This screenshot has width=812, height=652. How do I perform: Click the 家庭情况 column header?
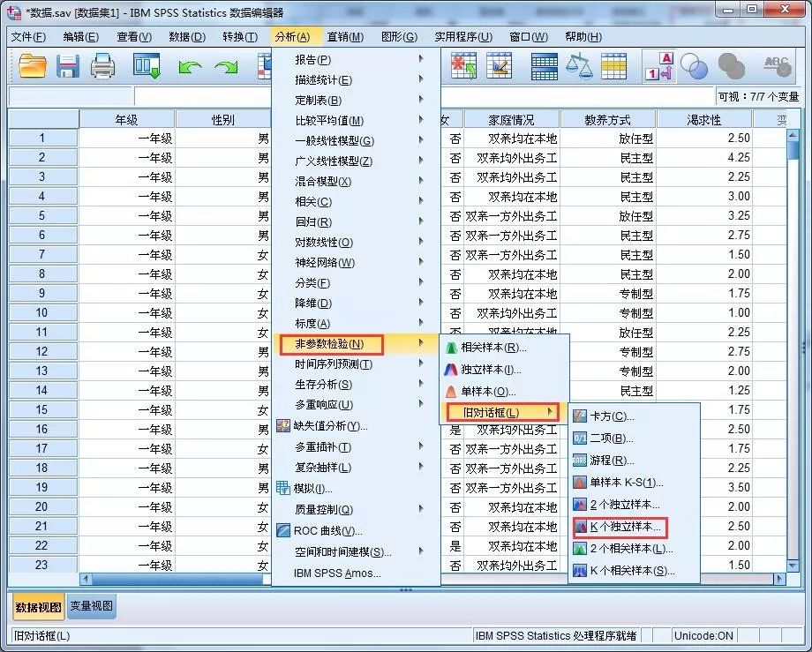click(512, 120)
